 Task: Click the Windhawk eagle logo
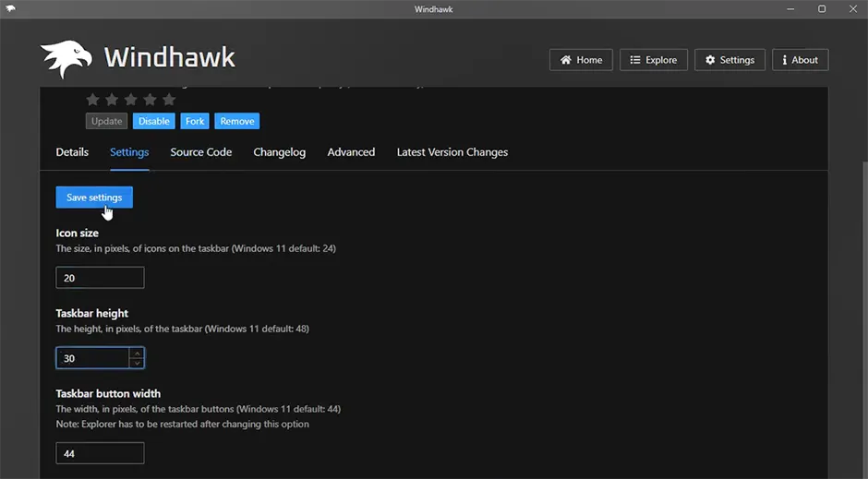66,59
